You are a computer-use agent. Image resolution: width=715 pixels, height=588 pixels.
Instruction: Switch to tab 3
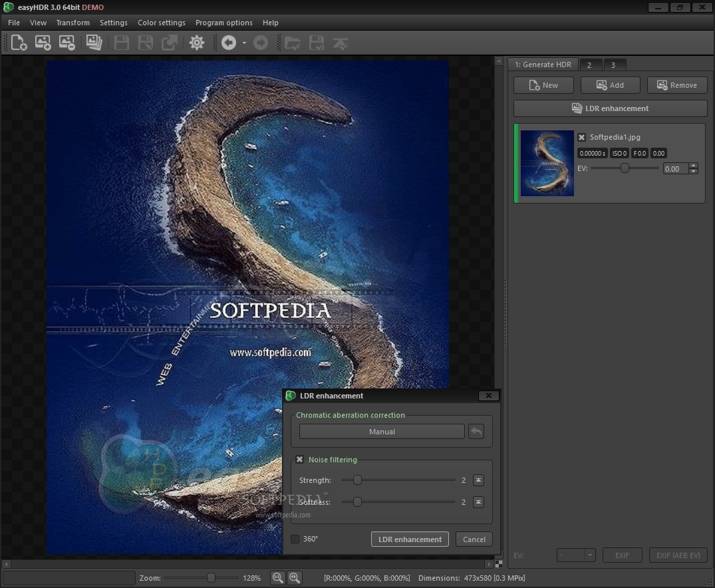click(613, 65)
